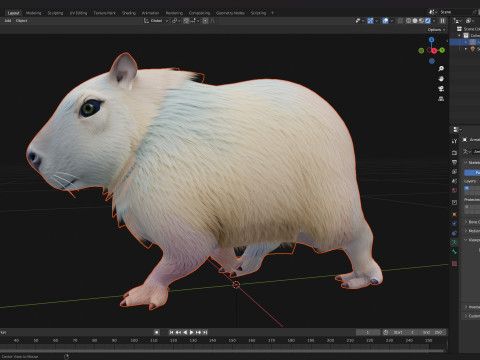Click the current frame number field
The width and height of the screenshot is (480, 360).
(368, 332)
